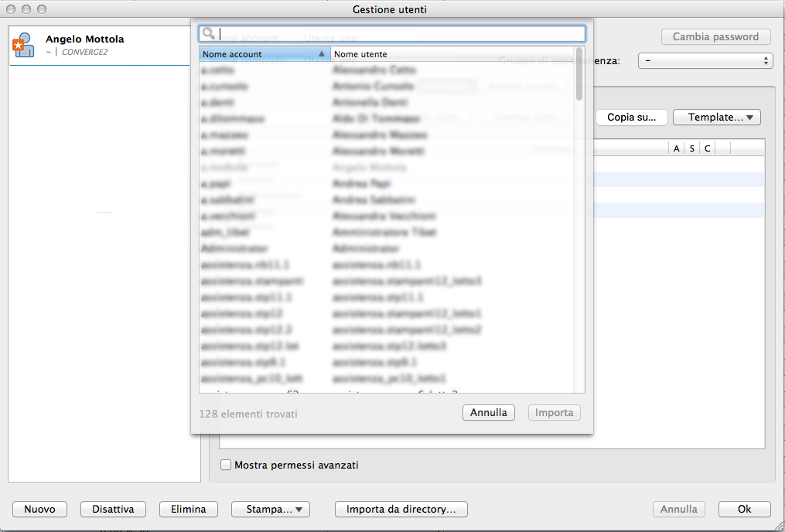Click the Disattiva button
Image resolution: width=785 pixels, height=532 pixels.
click(x=113, y=510)
